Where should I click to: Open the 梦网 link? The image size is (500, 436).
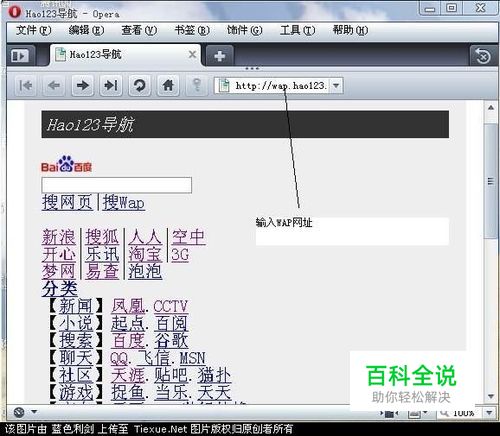click(59, 271)
